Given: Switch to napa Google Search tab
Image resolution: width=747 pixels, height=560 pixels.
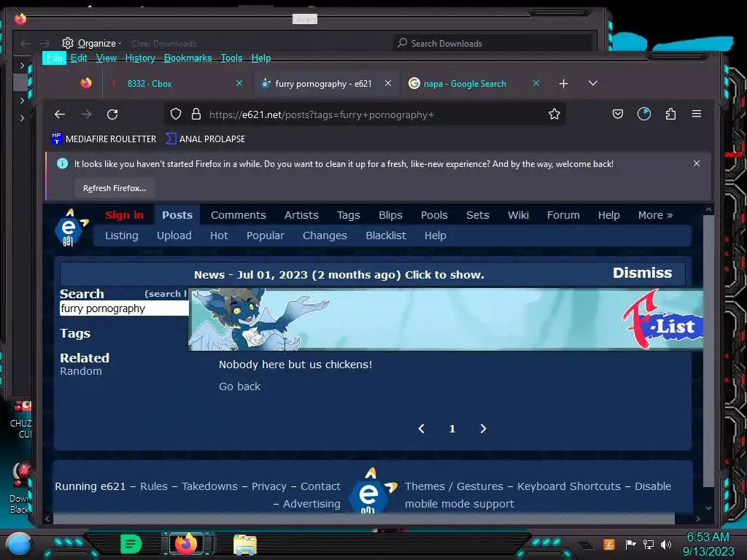Looking at the screenshot, I should click(x=474, y=83).
